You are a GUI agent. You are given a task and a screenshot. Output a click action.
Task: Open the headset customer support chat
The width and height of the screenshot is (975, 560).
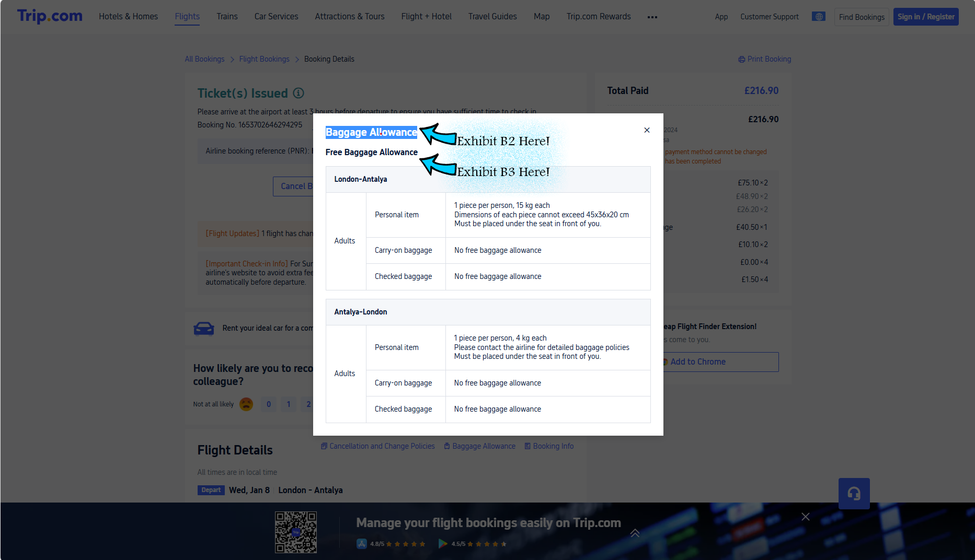(x=854, y=493)
